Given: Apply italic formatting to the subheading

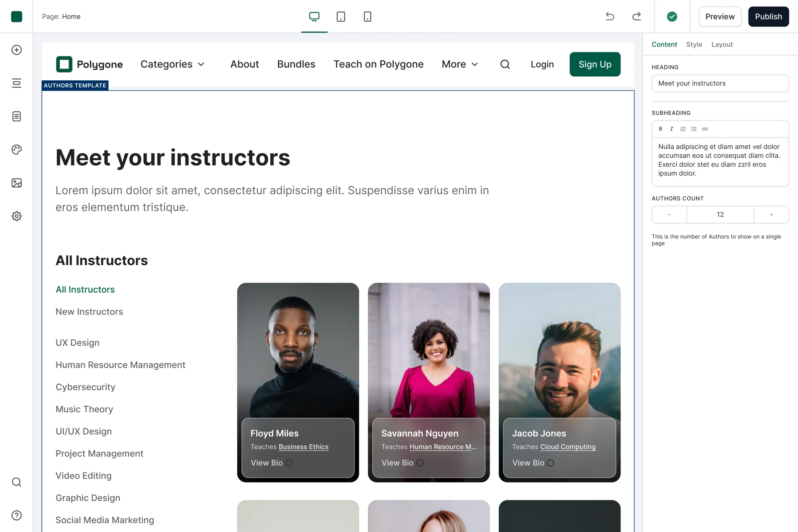Looking at the screenshot, I should 671,129.
